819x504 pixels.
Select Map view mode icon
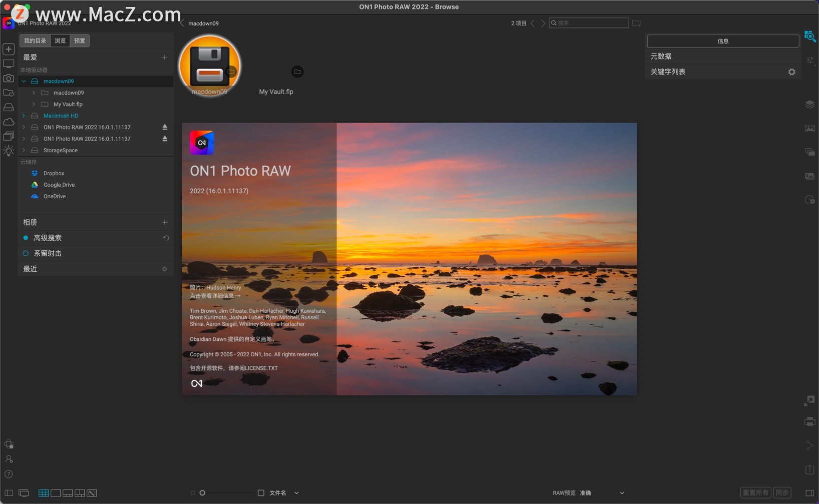[x=92, y=493]
